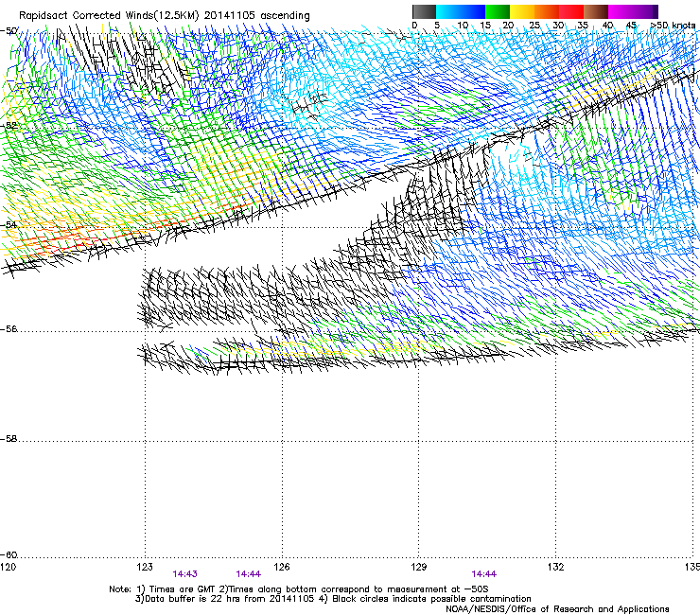
Task: Click the '0' legend scale label
Action: pyautogui.click(x=414, y=25)
